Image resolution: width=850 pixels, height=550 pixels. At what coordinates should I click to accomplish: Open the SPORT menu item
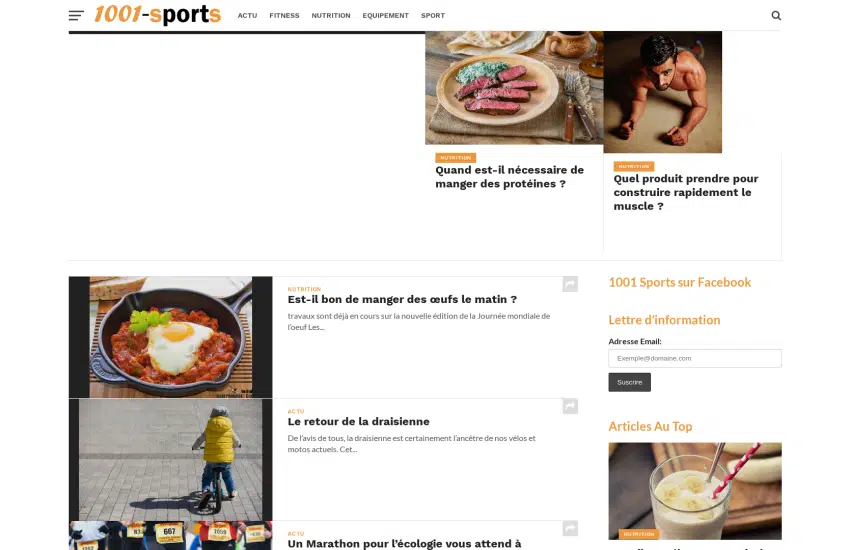click(433, 16)
